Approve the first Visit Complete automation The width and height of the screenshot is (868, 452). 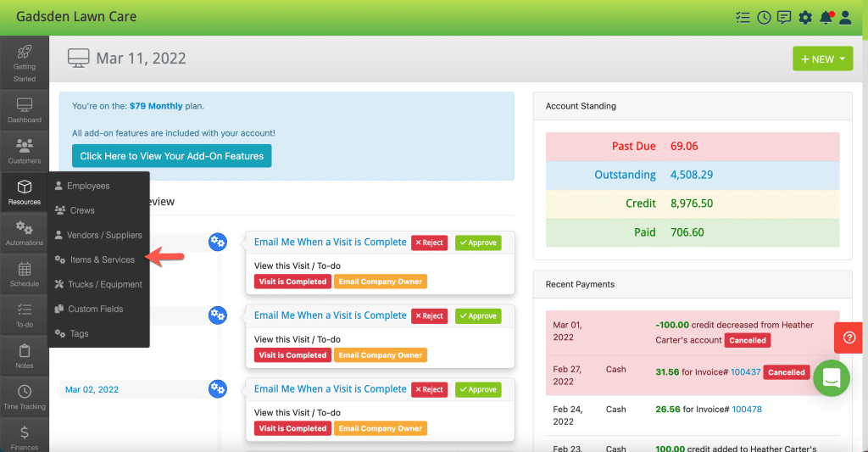coord(478,243)
